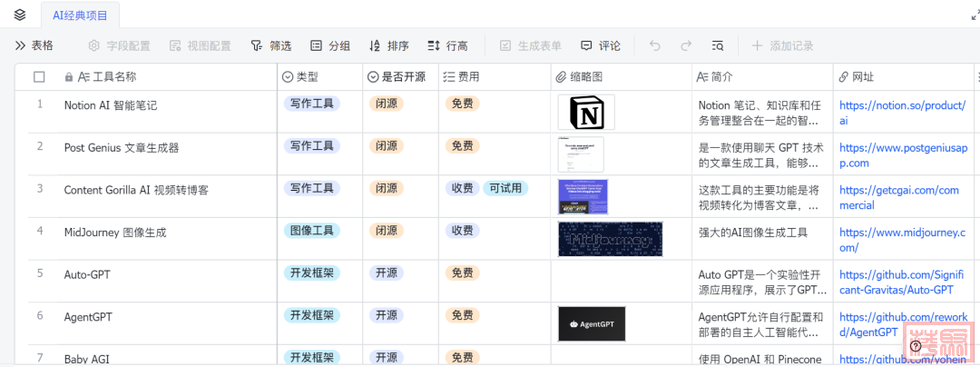
Task: Click the help question mark icon
Action: tap(916, 346)
